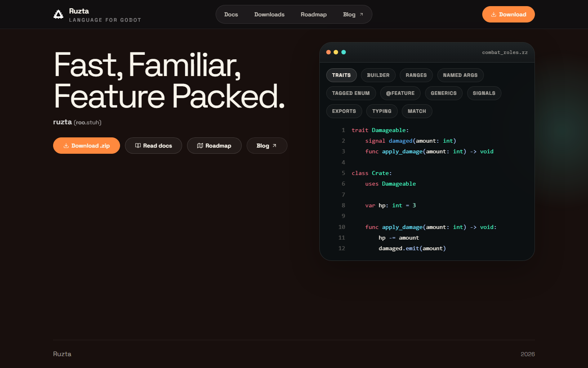Click the 'signal damaged(amount: int)' line

(410, 141)
